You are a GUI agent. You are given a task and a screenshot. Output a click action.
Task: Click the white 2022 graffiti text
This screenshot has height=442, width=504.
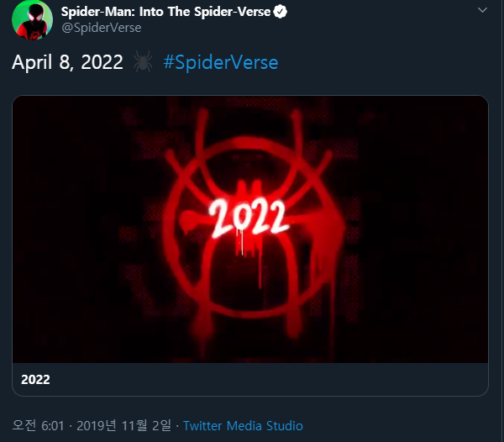tap(249, 219)
